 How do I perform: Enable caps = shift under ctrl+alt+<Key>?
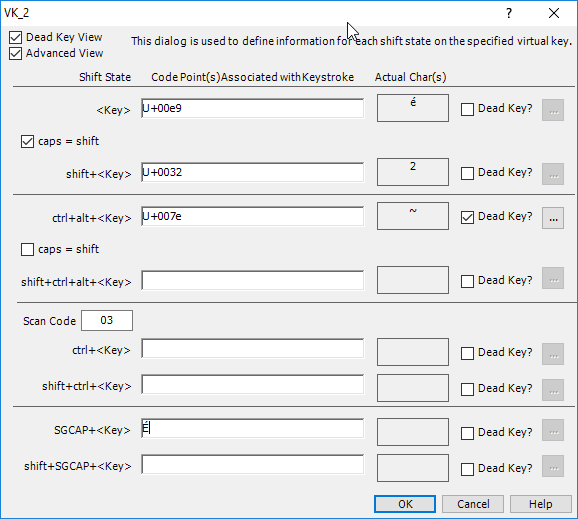pyautogui.click(x=27, y=249)
